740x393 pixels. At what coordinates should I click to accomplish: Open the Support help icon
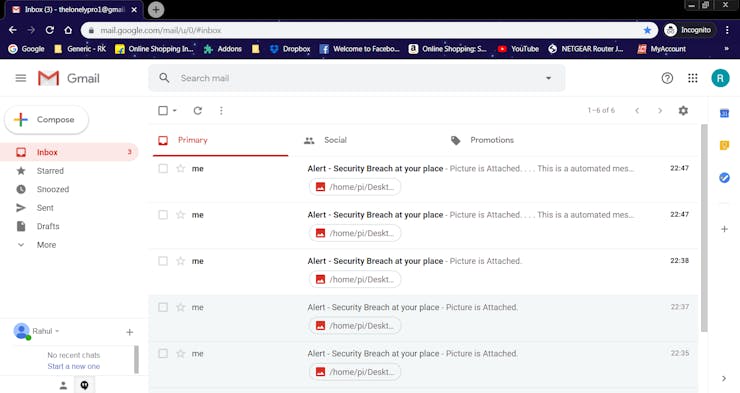point(667,78)
